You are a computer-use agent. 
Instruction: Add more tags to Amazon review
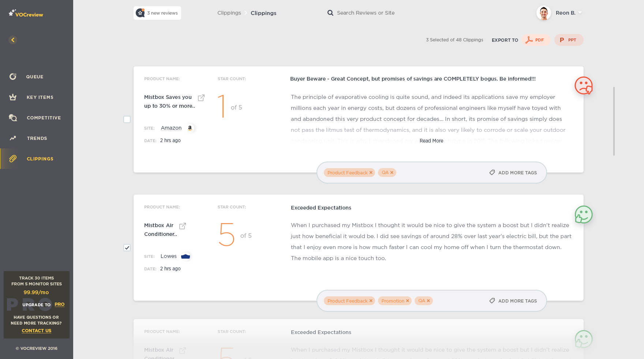513,173
